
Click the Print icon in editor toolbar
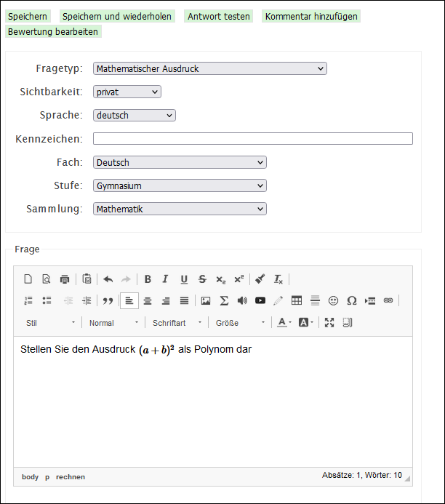click(65, 279)
